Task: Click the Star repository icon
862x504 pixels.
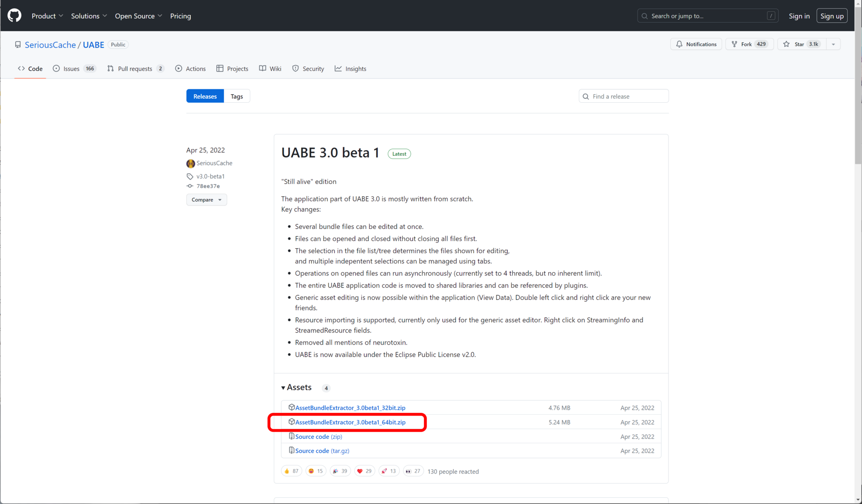Action: coord(787,44)
